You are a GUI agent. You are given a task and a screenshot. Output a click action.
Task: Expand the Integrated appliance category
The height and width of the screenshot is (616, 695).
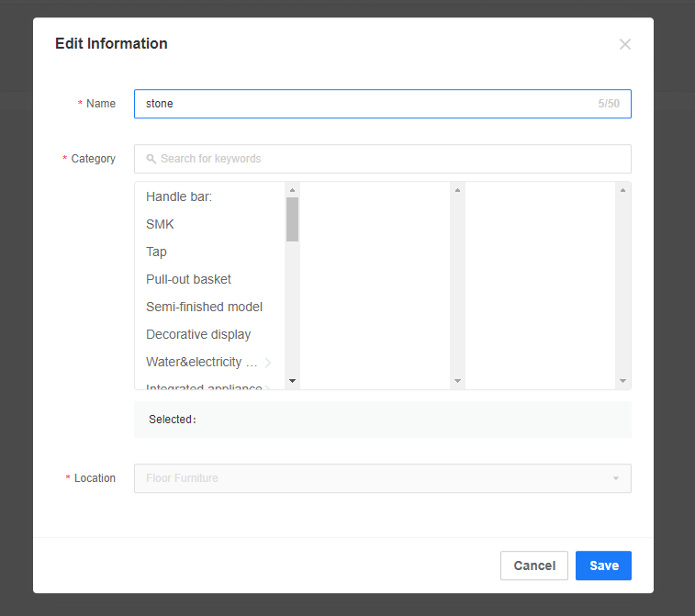click(204, 387)
